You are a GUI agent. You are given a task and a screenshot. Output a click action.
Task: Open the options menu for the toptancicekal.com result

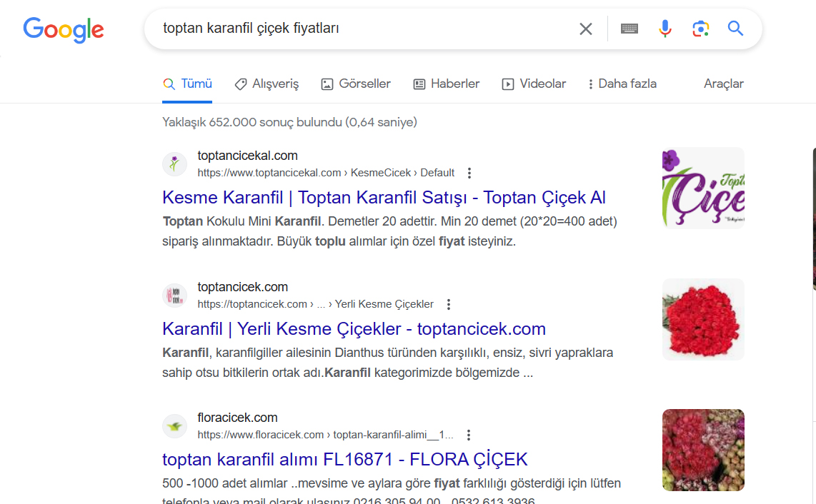point(469,173)
